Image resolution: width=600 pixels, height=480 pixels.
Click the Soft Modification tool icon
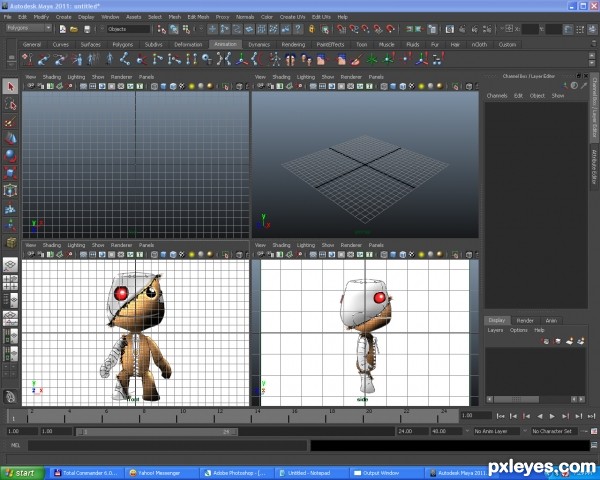(x=11, y=208)
